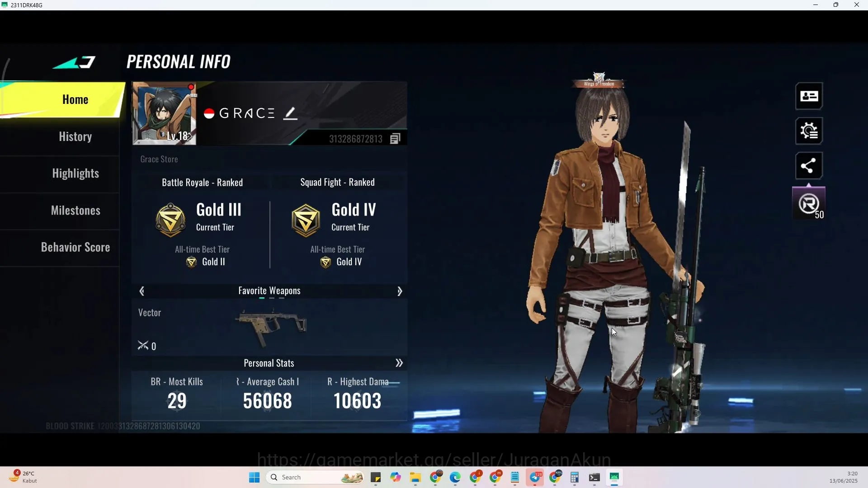Expand Personal Stats with double chevron
Screen dimensions: 868x488
(399, 363)
